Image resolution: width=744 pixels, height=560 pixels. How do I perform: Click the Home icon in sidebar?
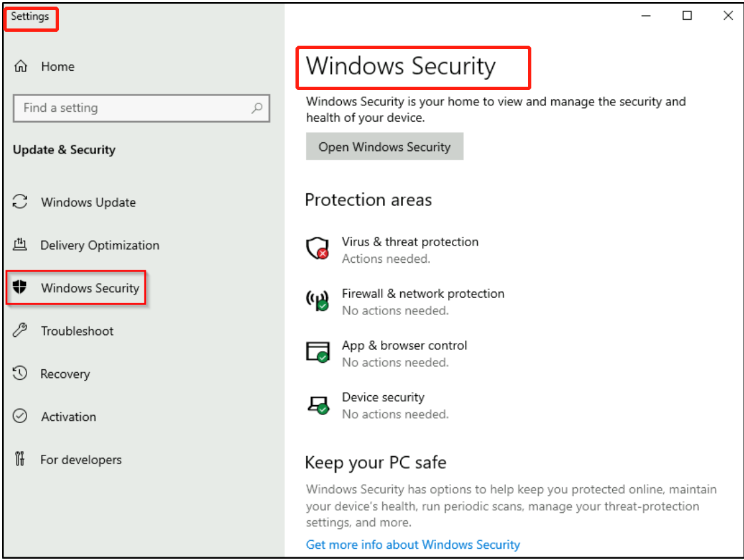pos(21,66)
